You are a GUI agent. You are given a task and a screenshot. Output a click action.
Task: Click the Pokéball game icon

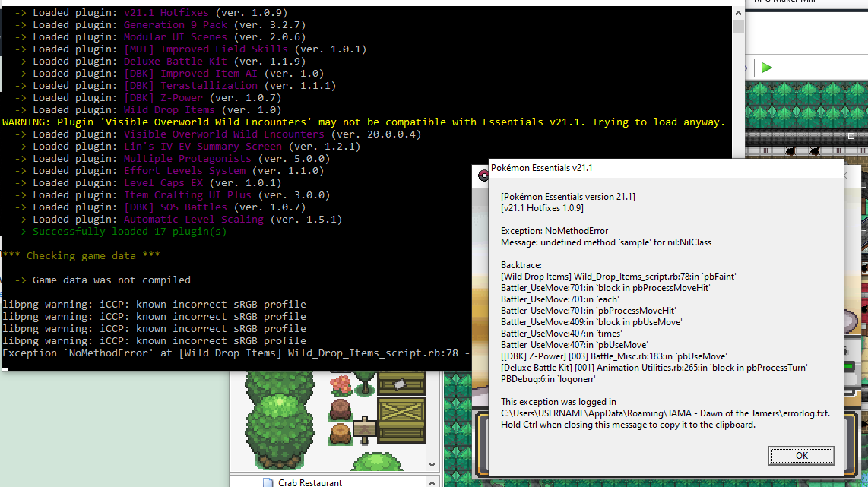482,175
